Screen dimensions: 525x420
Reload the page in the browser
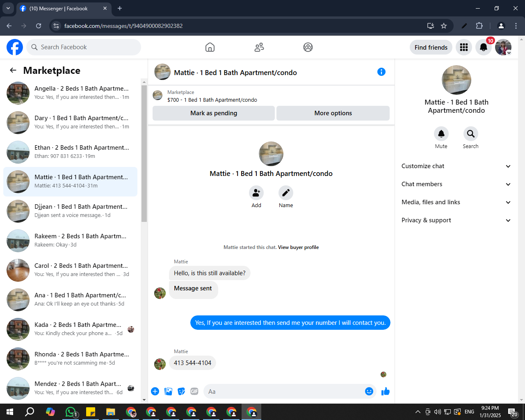pos(39,26)
